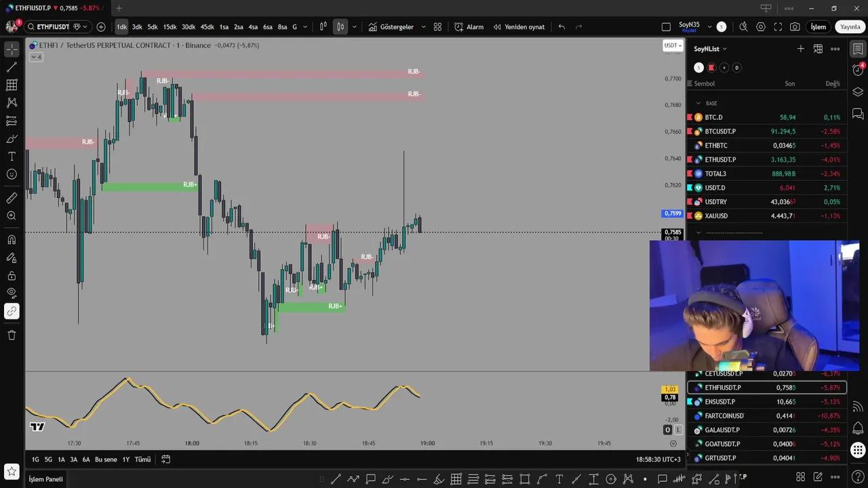Switch to the 15dk timeframe
The height and width of the screenshot is (488, 868).
pyautogui.click(x=170, y=27)
